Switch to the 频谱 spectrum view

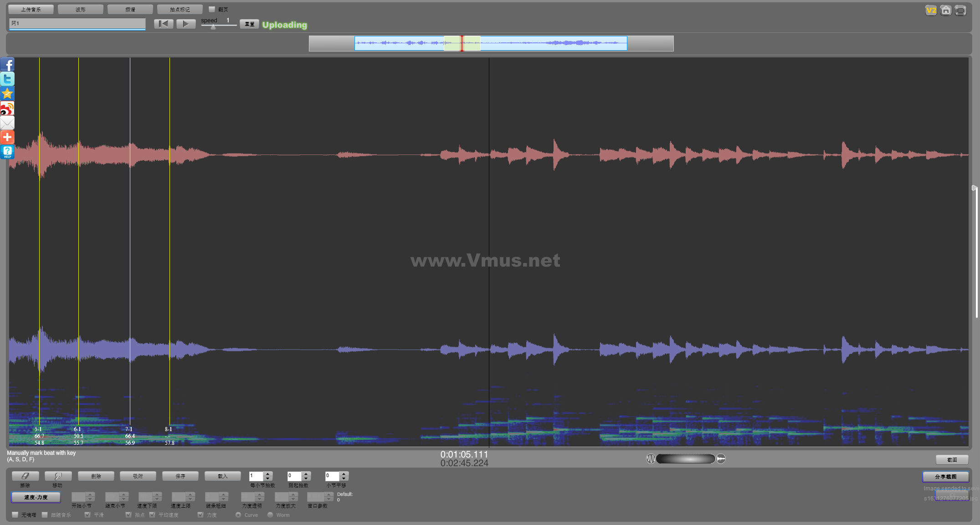130,9
